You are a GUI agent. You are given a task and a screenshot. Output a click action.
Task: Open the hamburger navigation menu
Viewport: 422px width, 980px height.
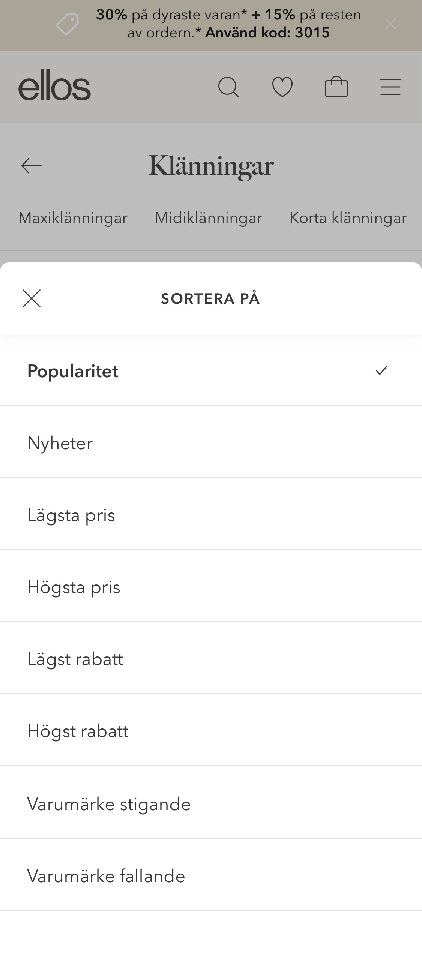pos(390,87)
